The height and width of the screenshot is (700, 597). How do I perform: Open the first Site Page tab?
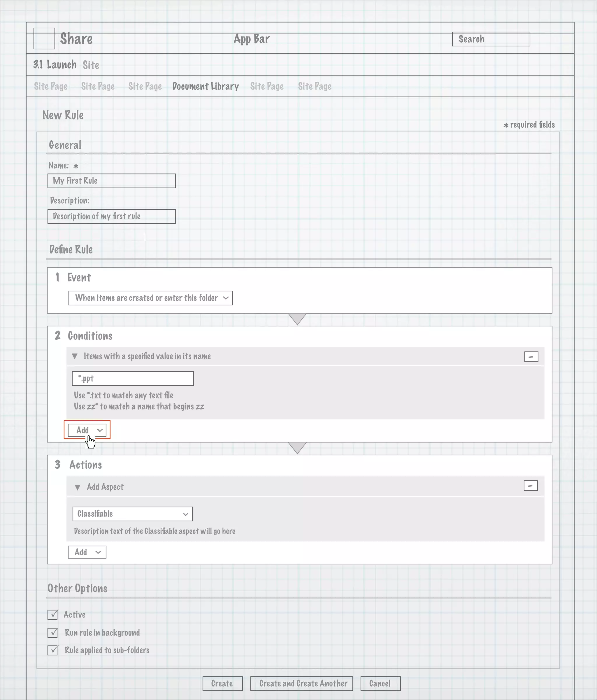click(51, 87)
